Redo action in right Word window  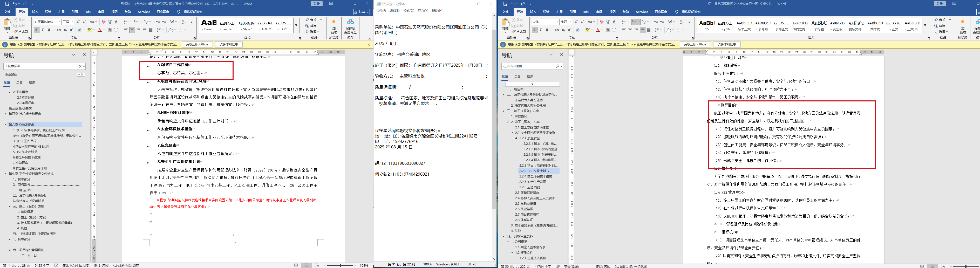coord(523,4)
